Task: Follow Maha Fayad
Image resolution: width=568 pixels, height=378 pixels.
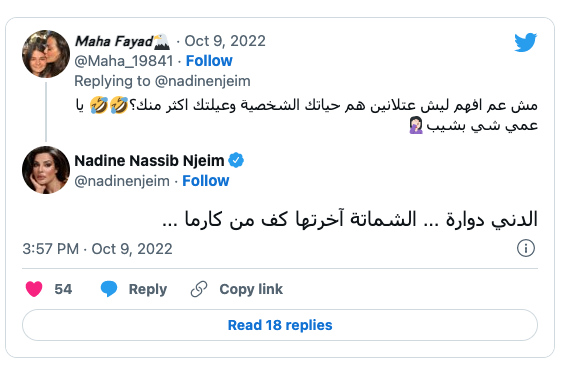Action: coord(209,61)
